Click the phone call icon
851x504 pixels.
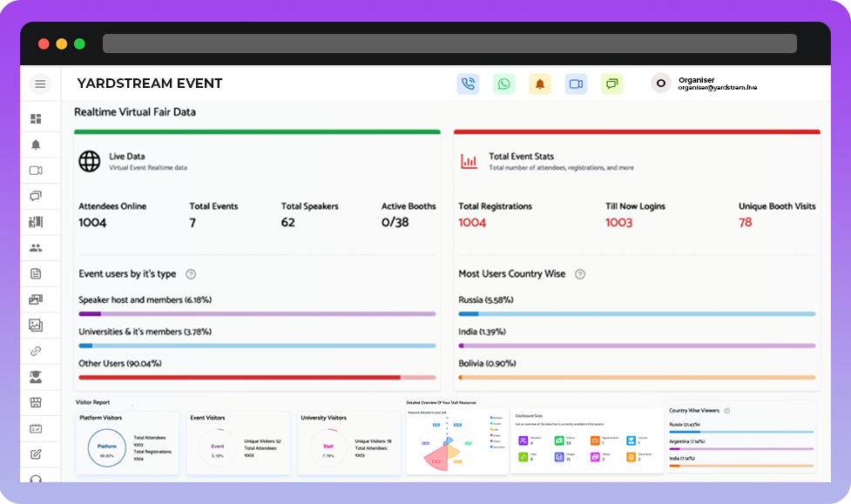[468, 84]
